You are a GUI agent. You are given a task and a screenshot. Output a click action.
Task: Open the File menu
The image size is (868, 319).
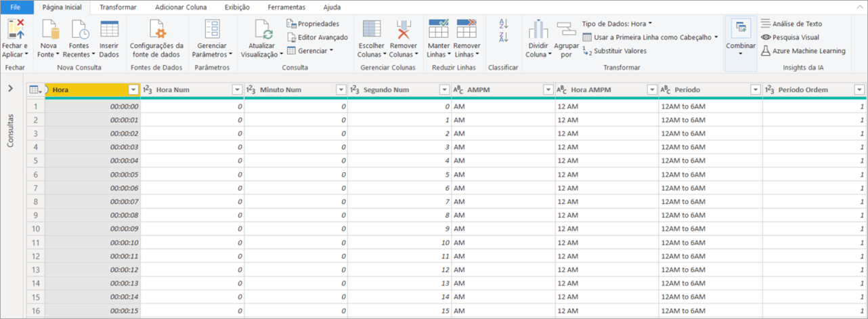(16, 7)
